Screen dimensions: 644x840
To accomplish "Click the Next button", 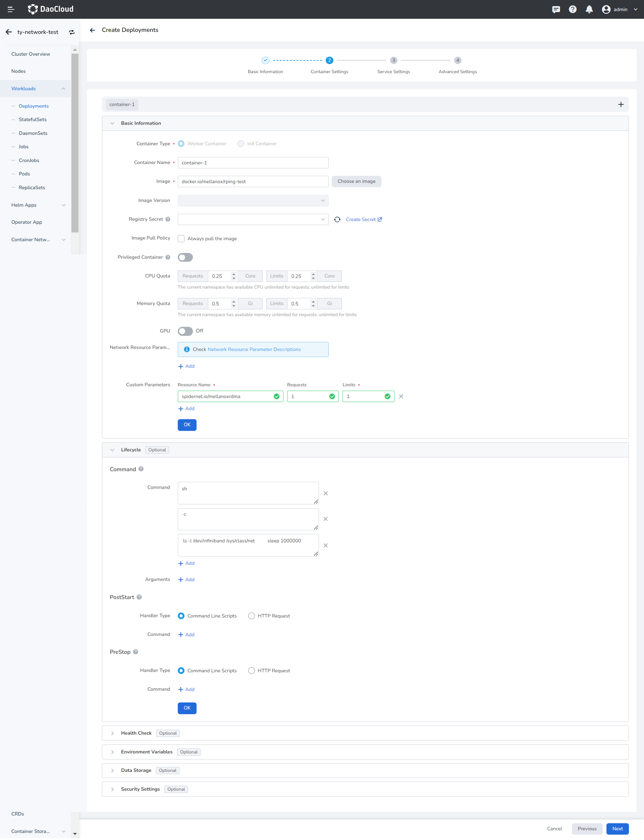I will click(x=617, y=829).
